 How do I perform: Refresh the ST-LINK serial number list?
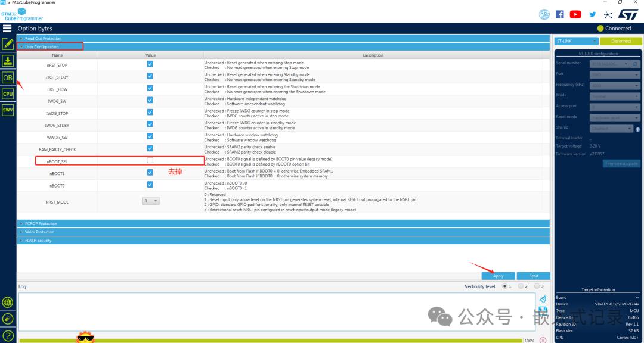[635, 64]
